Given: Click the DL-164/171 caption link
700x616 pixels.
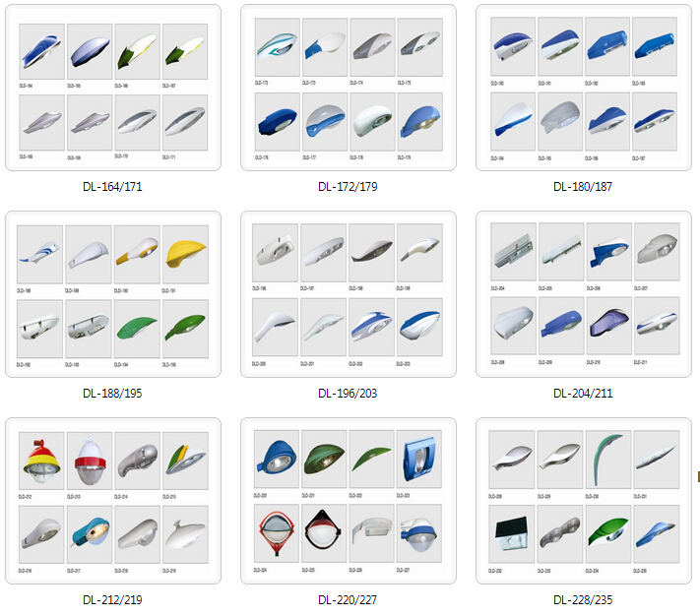Looking at the screenshot, I should (x=112, y=186).
